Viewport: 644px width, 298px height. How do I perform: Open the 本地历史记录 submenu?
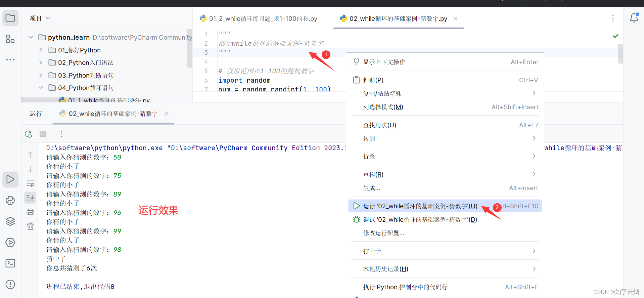click(445, 269)
